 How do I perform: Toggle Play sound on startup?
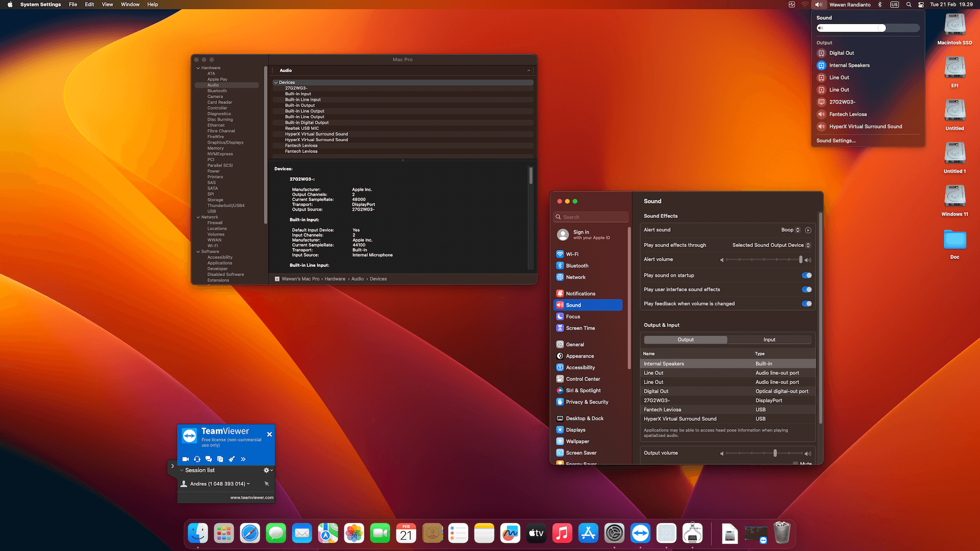[806, 275]
